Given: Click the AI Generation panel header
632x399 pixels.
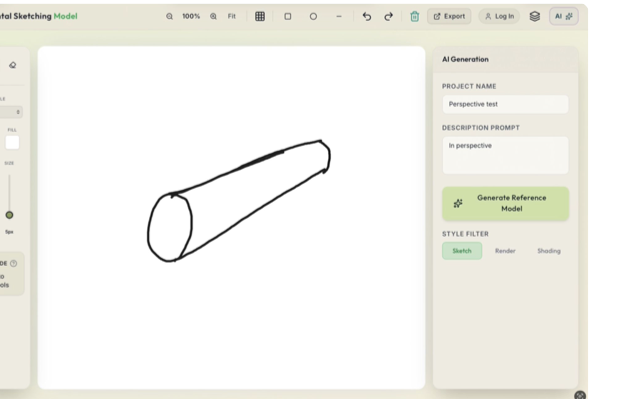Looking at the screenshot, I should tap(505, 60).
